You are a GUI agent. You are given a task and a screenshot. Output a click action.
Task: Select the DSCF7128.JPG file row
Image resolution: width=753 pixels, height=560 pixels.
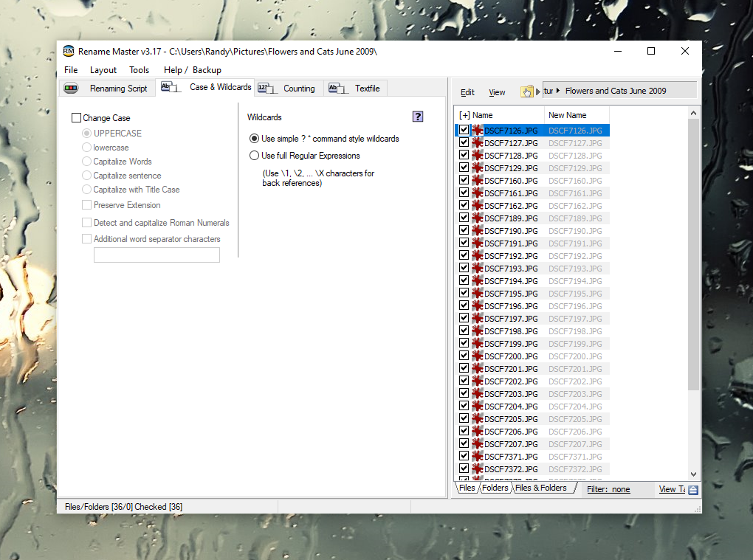pyautogui.click(x=532, y=156)
